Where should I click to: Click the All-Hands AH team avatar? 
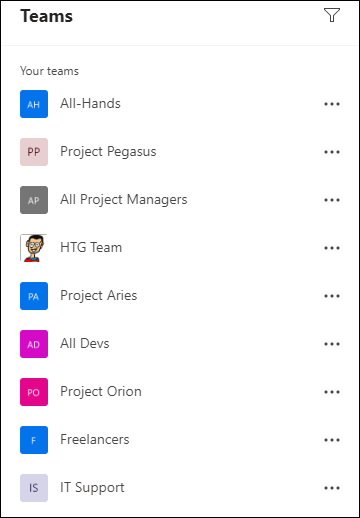coord(34,104)
